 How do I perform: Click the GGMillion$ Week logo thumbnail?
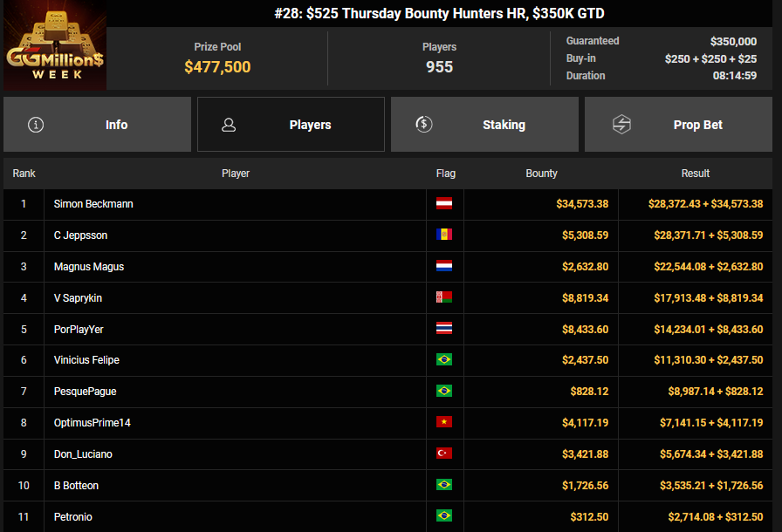click(55, 46)
